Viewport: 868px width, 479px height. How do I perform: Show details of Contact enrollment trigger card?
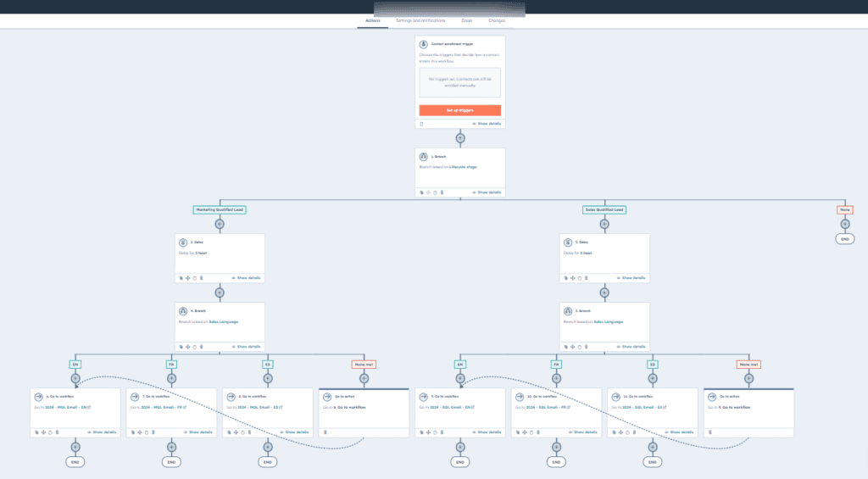point(487,124)
